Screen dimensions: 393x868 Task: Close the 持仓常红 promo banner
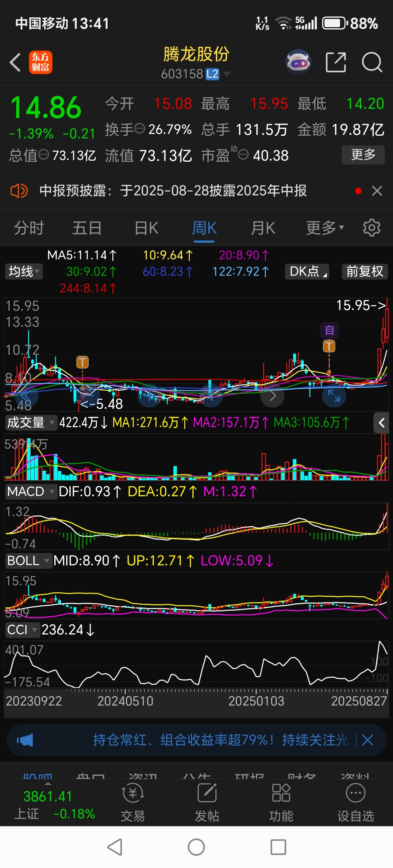367,740
